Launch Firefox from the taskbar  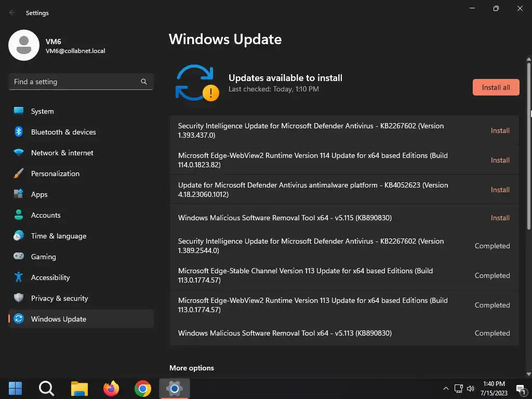pos(111,389)
